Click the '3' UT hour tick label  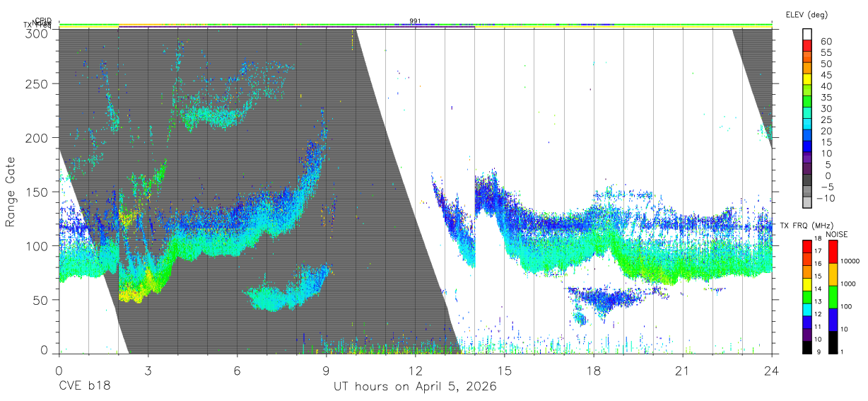point(148,371)
